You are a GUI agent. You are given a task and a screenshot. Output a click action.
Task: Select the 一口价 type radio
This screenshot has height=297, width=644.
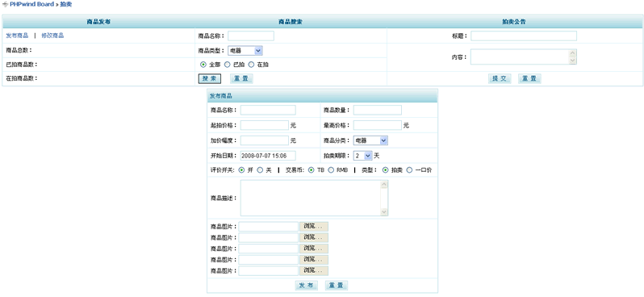(x=409, y=170)
